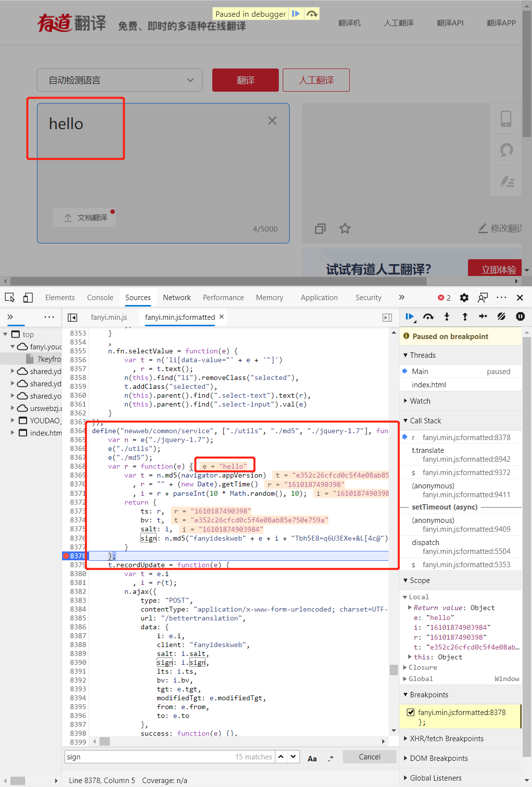Screen dimensions: 532x787
Task: Switch to the Console tab
Action: (100, 298)
